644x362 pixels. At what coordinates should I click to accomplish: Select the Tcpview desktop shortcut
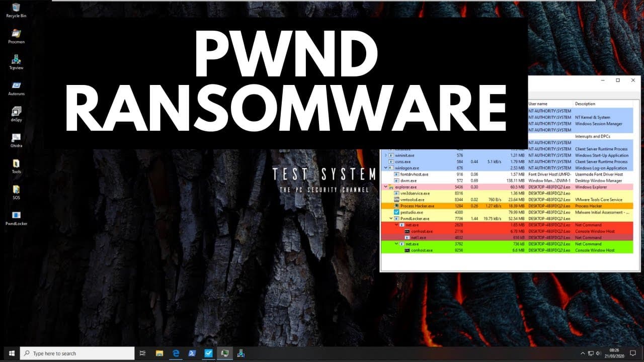click(16, 62)
